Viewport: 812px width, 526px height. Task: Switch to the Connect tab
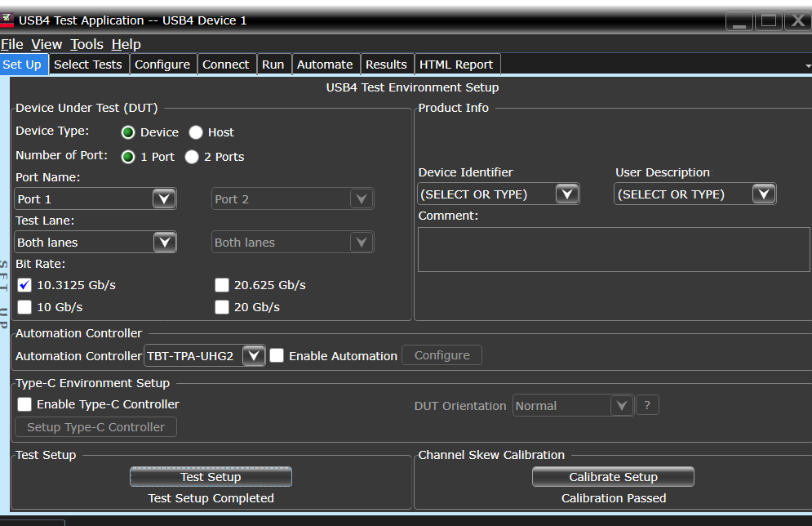pyautogui.click(x=226, y=64)
